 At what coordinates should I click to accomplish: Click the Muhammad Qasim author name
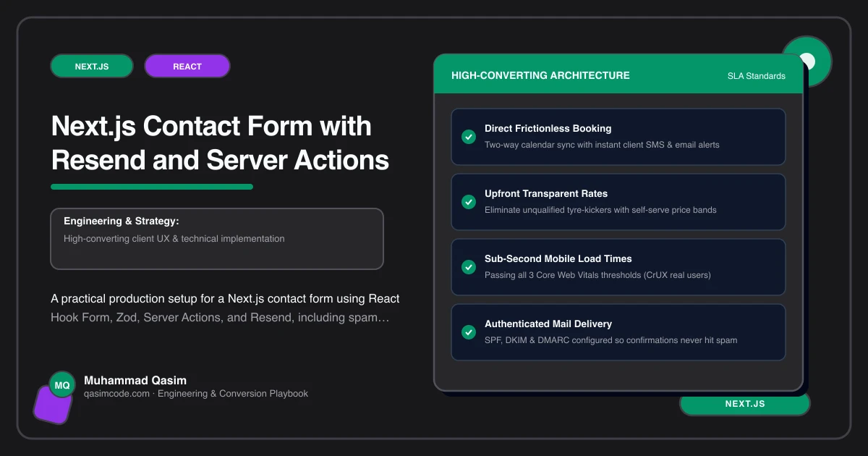coord(135,380)
